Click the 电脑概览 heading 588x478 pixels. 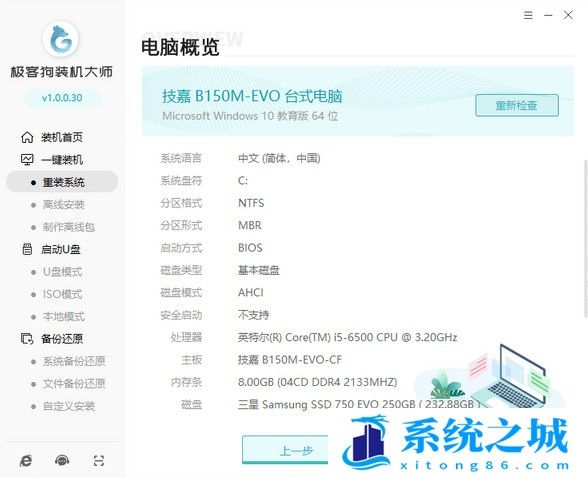pyautogui.click(x=180, y=48)
